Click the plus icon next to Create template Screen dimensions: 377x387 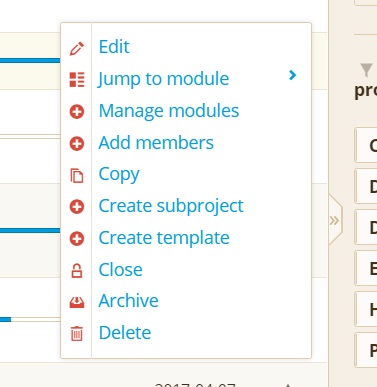point(77,239)
